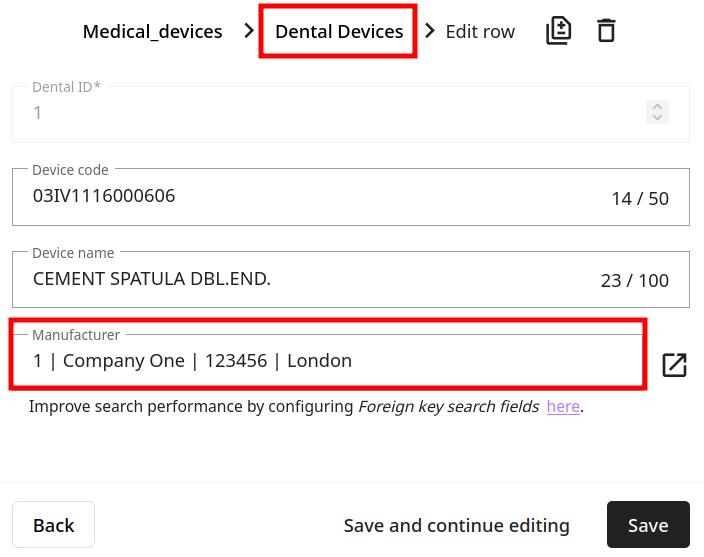Go to the Medical_devices breadcrumb
Screen dimensions: 704x557
pos(152,31)
